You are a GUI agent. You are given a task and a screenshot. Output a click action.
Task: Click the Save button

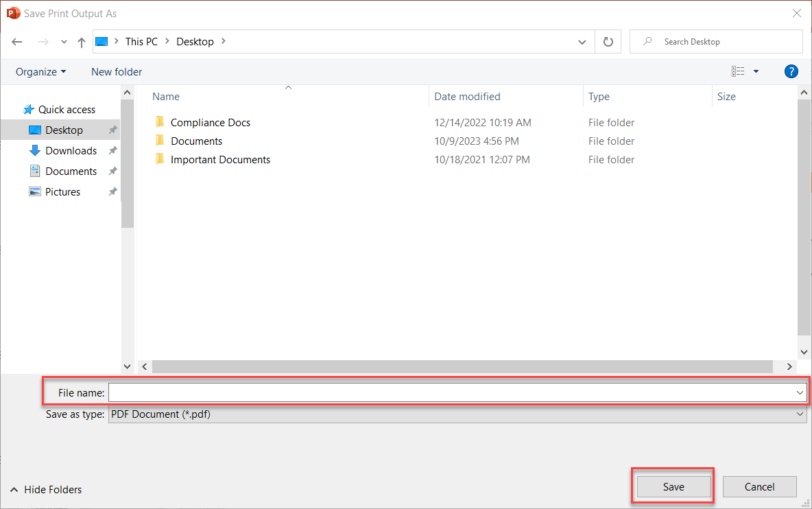click(673, 487)
